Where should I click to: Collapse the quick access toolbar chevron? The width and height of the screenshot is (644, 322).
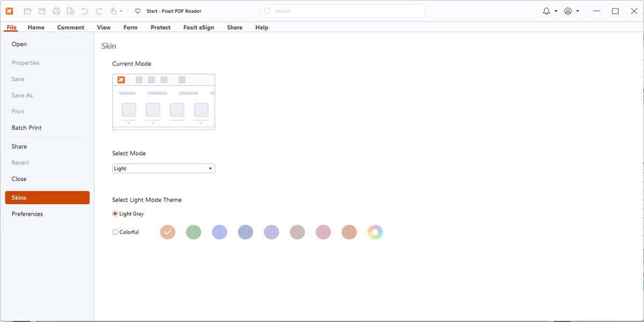click(x=137, y=11)
